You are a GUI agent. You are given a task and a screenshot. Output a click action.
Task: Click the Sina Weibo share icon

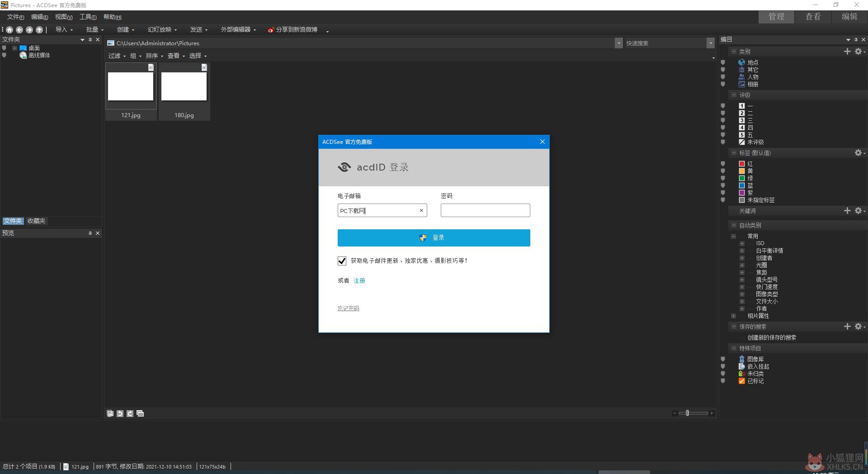[x=271, y=30]
